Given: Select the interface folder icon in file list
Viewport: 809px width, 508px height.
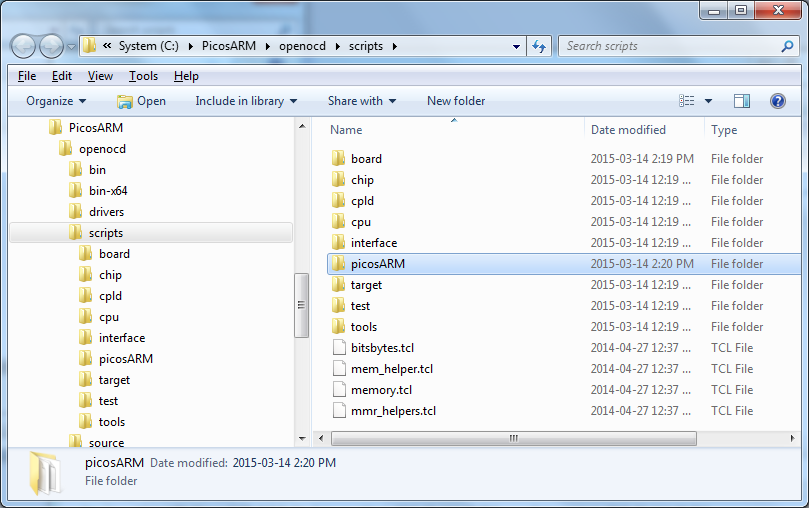Looking at the screenshot, I should 339,242.
